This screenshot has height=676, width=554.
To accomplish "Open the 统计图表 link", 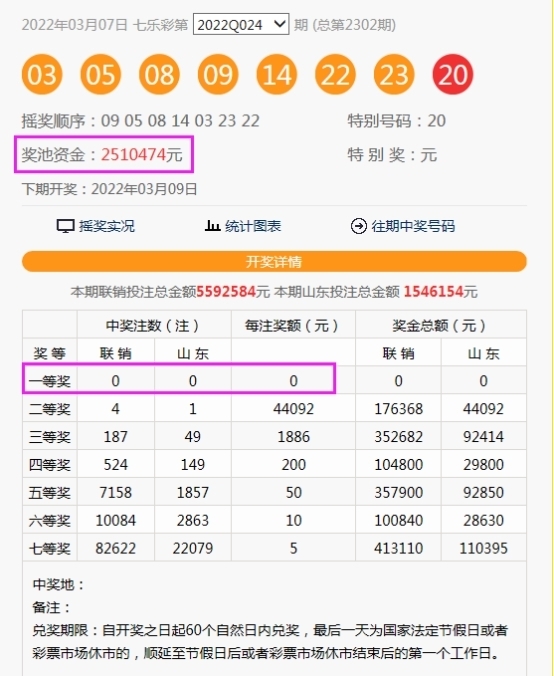I will coord(253,226).
